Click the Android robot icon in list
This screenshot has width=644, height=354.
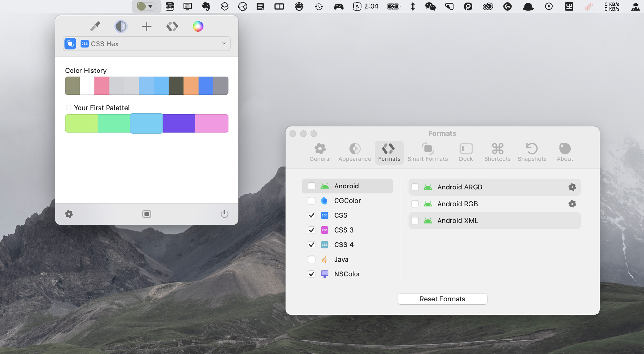click(x=325, y=186)
